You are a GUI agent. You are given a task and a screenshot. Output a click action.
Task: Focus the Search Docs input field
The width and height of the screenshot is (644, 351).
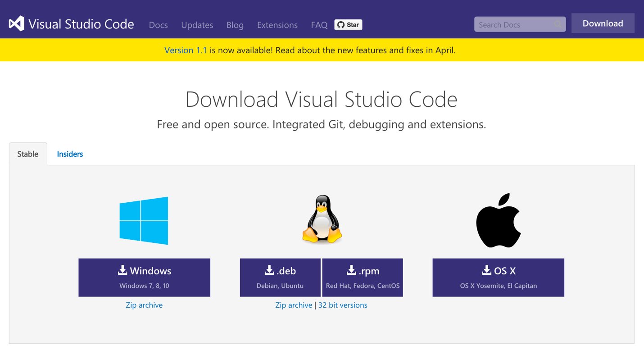click(513, 25)
